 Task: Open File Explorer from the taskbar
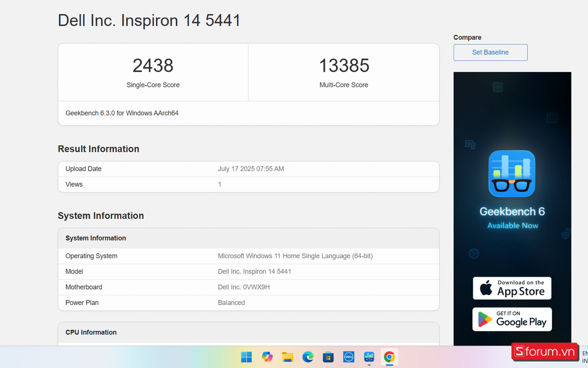pos(288,357)
